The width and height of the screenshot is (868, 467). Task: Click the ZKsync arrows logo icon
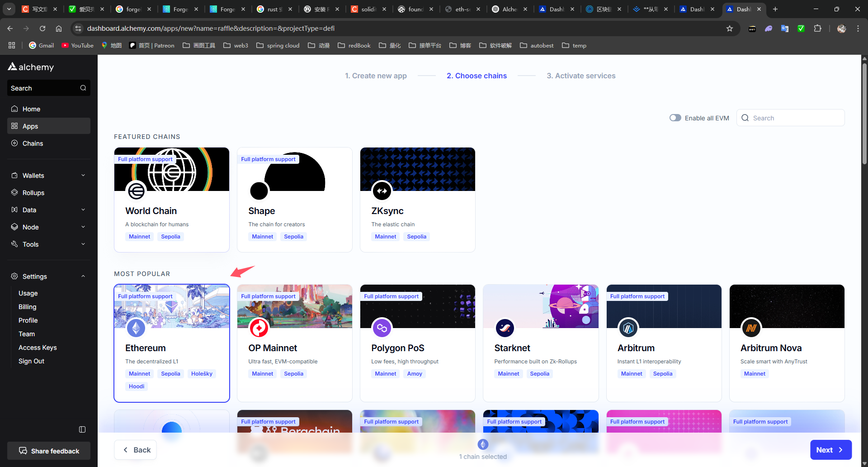click(382, 191)
